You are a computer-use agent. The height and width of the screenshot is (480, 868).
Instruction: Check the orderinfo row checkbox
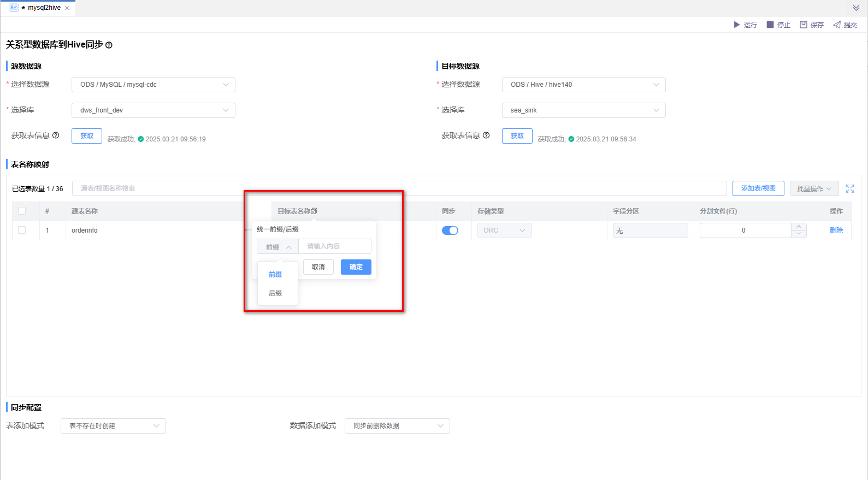[x=22, y=230]
